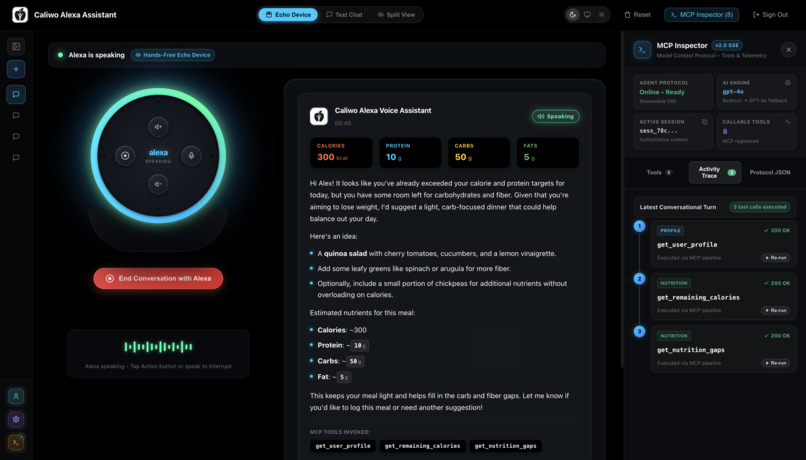Re-run the get_user_profile call

(776, 257)
